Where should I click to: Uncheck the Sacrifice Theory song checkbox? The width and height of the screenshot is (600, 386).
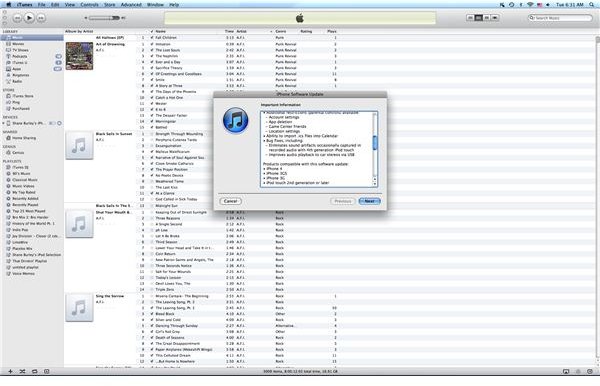(152, 68)
